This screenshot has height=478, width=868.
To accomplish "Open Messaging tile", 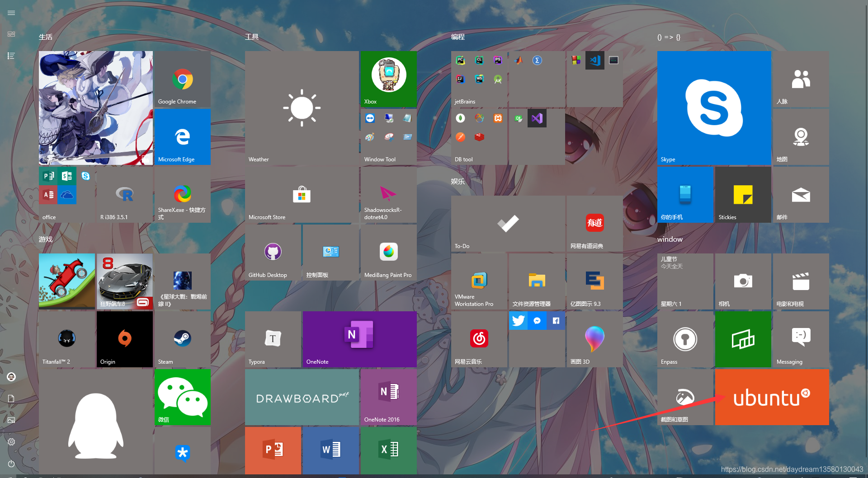I will click(801, 339).
